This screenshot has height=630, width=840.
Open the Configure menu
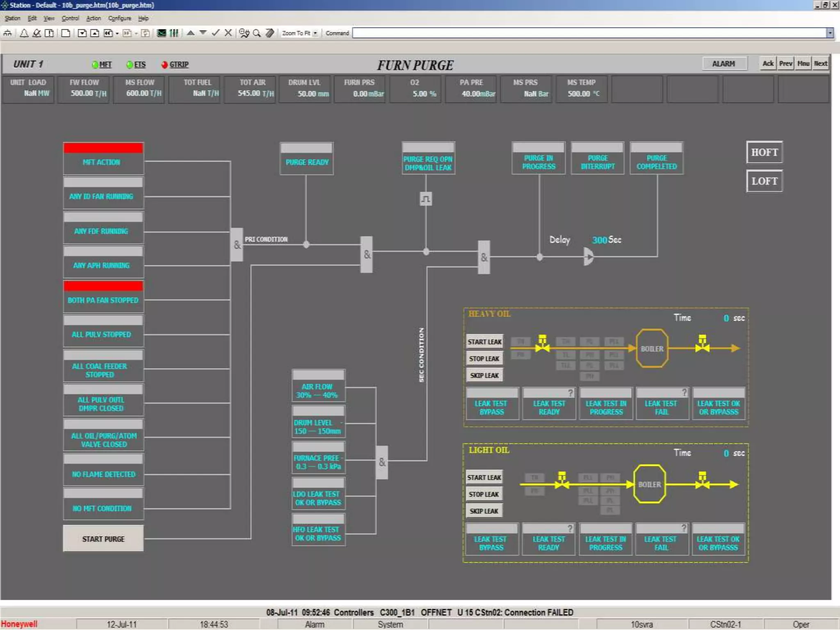coord(119,18)
